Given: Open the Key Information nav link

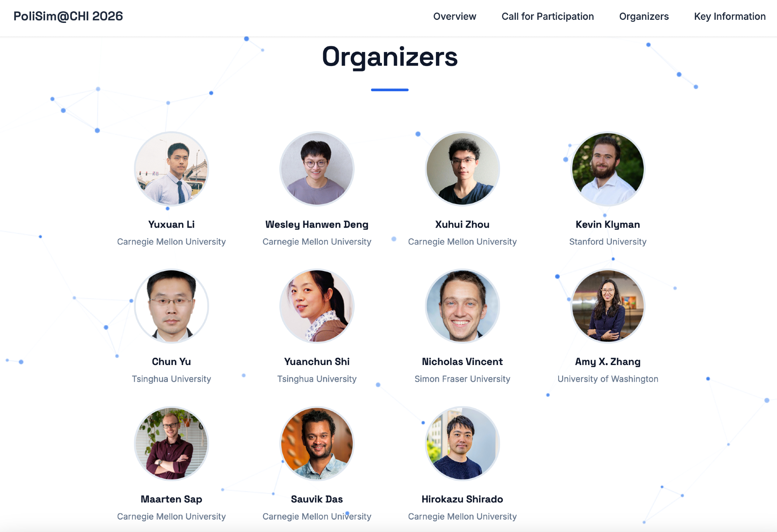Looking at the screenshot, I should (730, 16).
